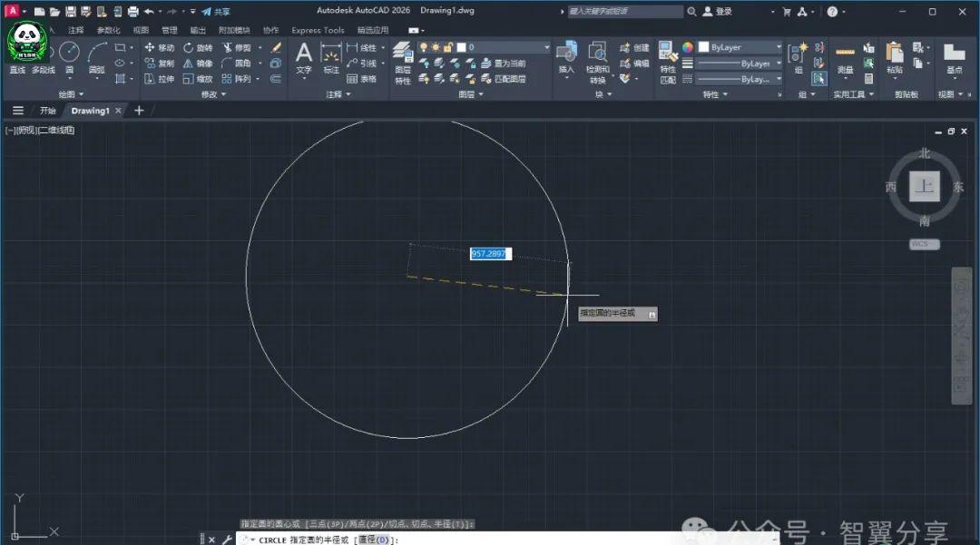The width and height of the screenshot is (980, 545).
Task: Open the ByLayer color dropdown
Action: [x=740, y=47]
